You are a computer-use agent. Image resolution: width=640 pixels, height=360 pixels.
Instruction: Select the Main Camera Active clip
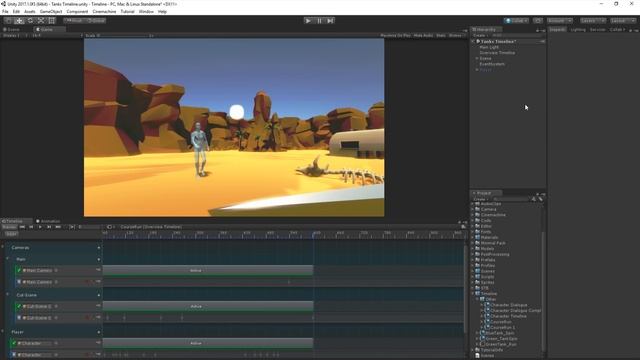(x=208, y=270)
